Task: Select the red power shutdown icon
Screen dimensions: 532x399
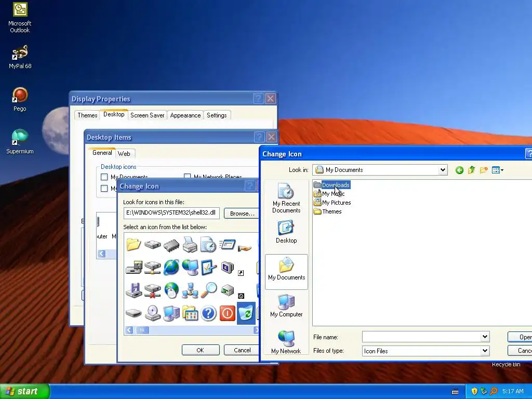Action: (228, 313)
